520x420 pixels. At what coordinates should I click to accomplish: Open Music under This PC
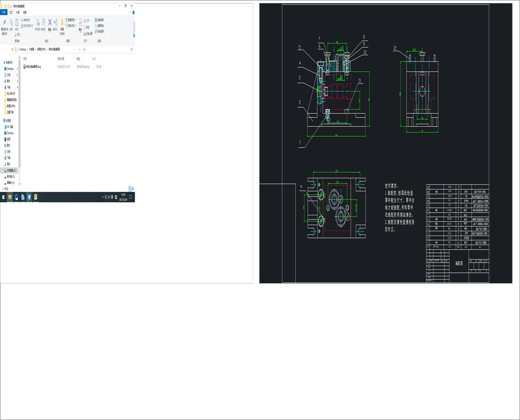7,164
